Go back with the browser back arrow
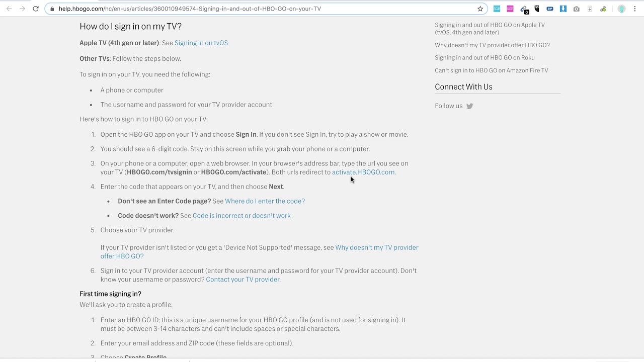Viewport: 644px width, 362px height. [x=9, y=9]
